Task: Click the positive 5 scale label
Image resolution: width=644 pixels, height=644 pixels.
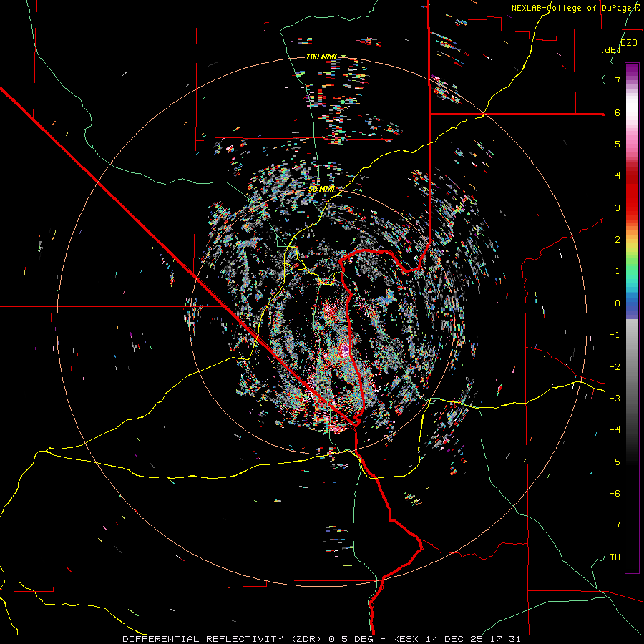Action: pyautogui.click(x=618, y=144)
